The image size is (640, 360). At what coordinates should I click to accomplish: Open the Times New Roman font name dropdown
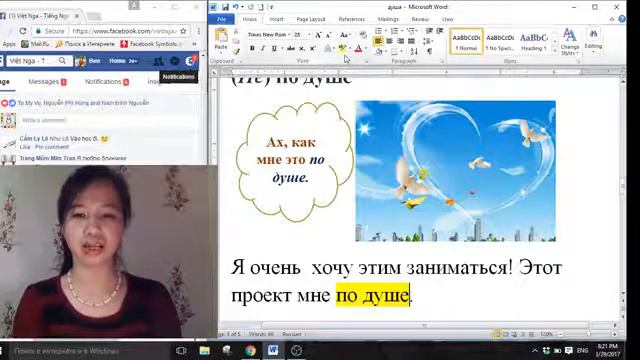pos(289,35)
